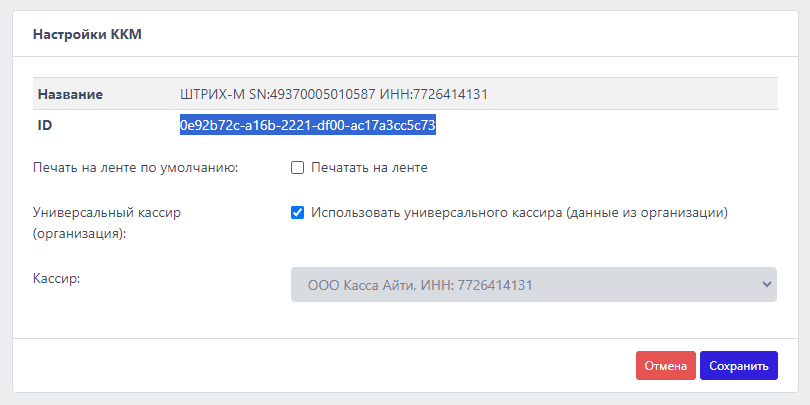Click the "Печать на ленте по умолчанию" label

135,168
